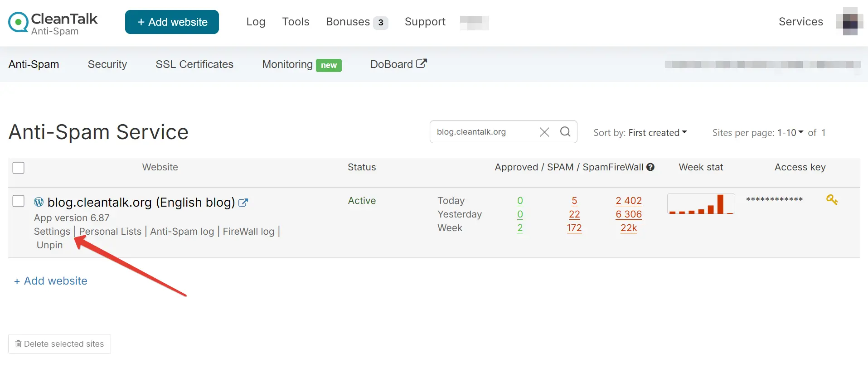Viewport: 868px width, 382px height.
Task: Click the '+ Add website' link below the table
Action: [x=51, y=281]
